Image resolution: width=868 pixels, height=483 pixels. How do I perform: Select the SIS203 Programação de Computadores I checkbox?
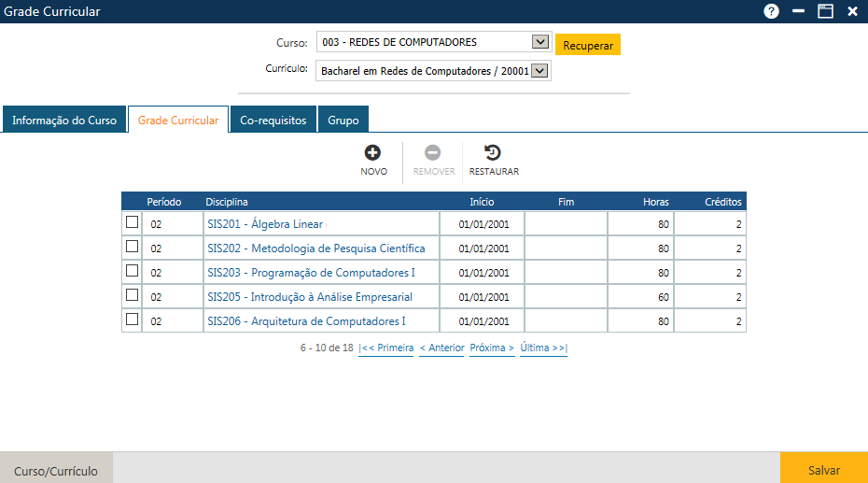(x=132, y=271)
